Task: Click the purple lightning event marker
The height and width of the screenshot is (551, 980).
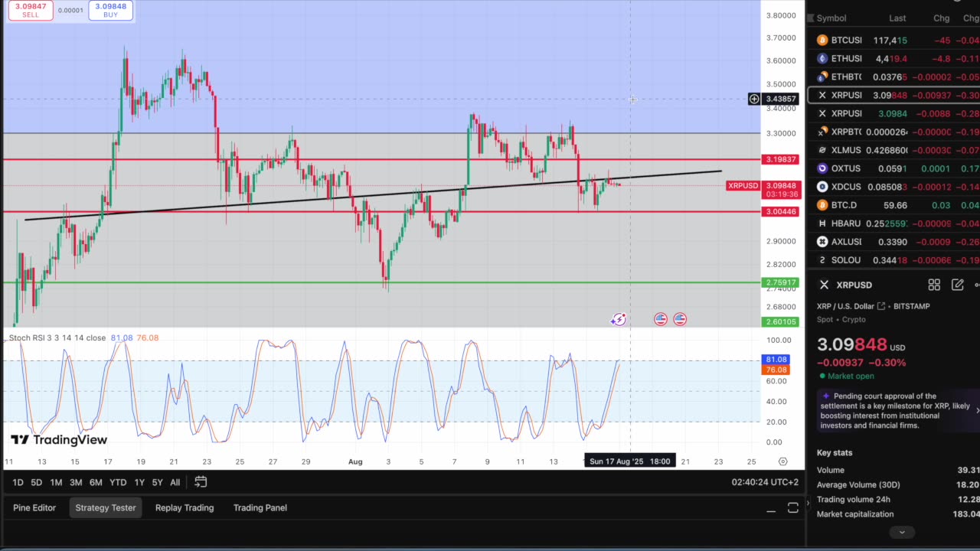Action: pos(619,319)
